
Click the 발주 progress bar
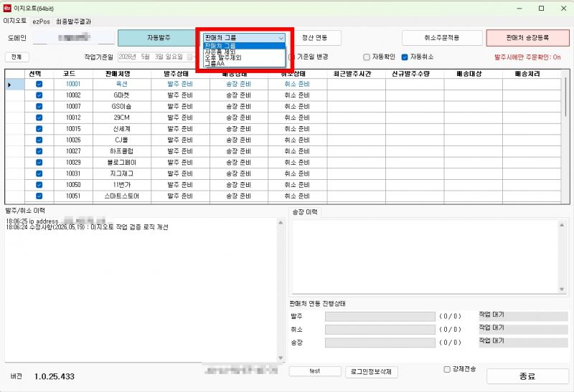380,316
